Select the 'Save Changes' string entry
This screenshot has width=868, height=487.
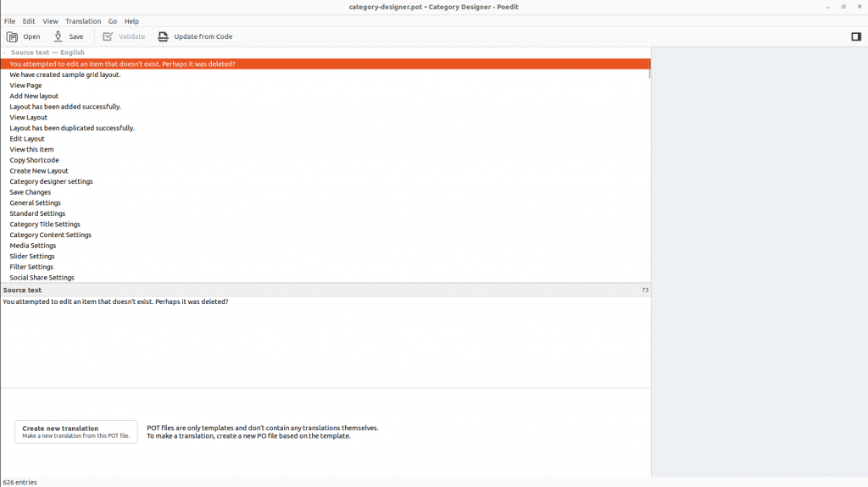pos(31,192)
